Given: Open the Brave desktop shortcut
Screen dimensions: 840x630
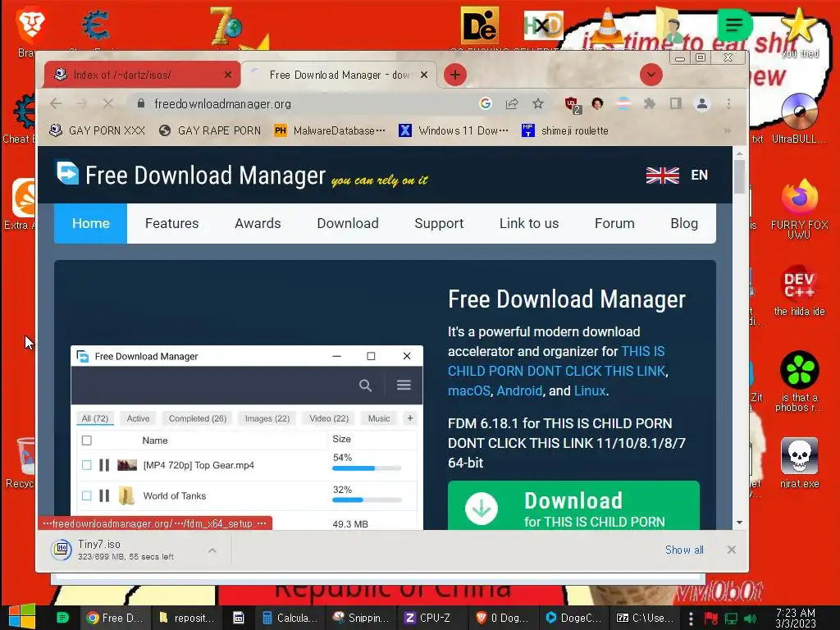Looking at the screenshot, I should (30, 33).
